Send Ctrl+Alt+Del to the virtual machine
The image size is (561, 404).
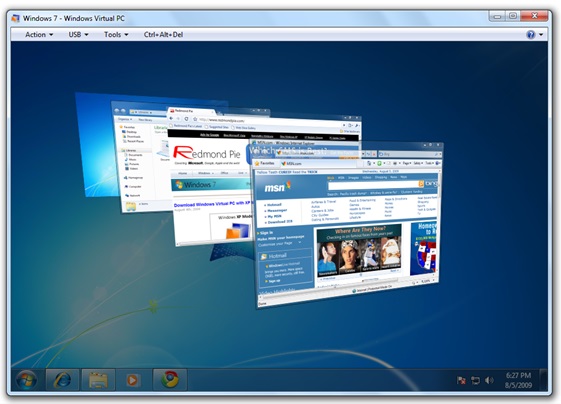click(163, 35)
